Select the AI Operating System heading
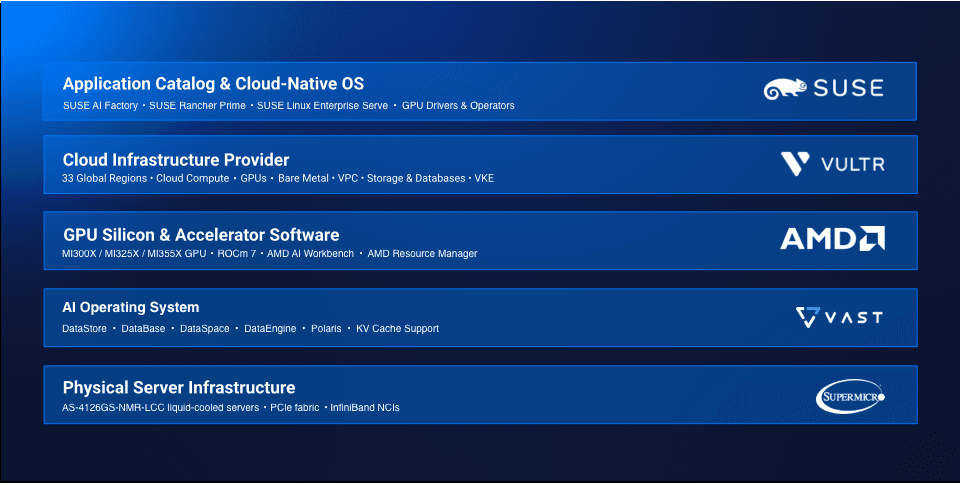 pyautogui.click(x=130, y=307)
